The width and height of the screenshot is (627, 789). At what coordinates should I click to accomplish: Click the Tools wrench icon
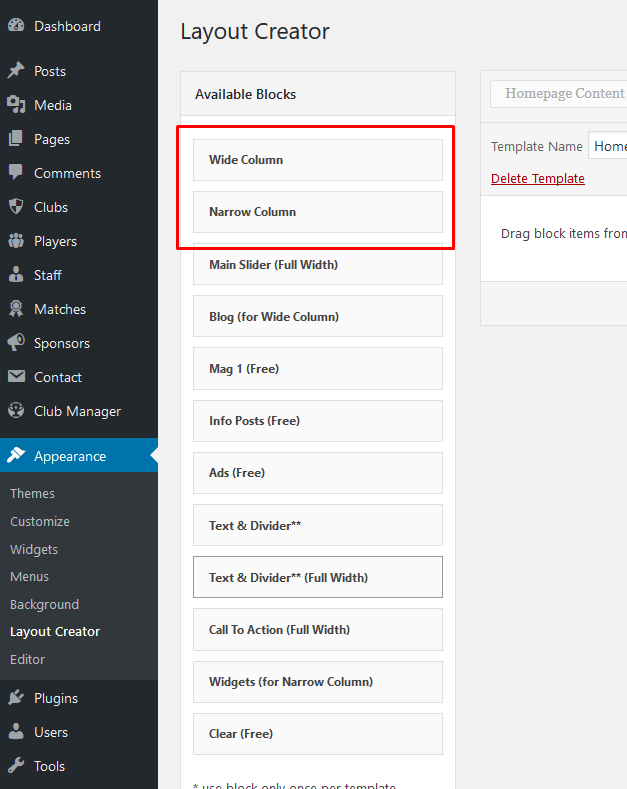16,765
